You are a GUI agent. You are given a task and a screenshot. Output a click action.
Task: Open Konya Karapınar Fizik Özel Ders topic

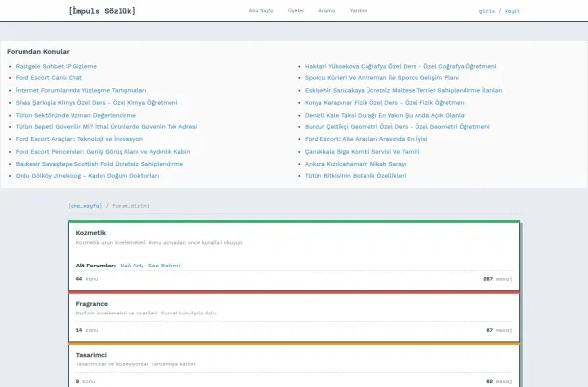(385, 102)
